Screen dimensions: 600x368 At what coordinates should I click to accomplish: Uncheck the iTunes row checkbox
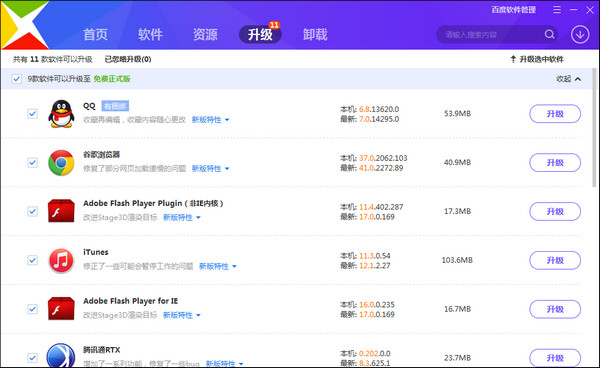[x=33, y=260]
